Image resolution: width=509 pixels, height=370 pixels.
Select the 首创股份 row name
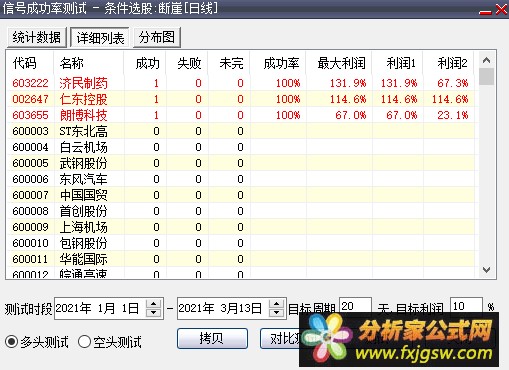[83, 211]
